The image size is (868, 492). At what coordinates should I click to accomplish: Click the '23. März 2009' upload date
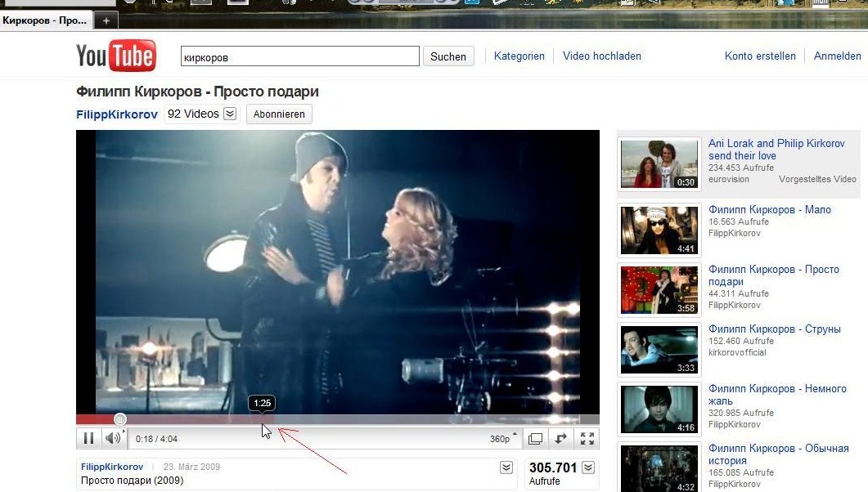pos(191,467)
